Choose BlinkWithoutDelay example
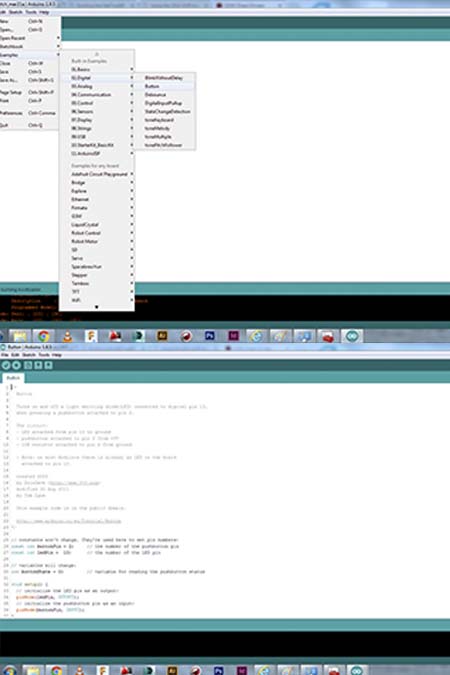Image resolution: width=450 pixels, height=675 pixels. (165, 78)
